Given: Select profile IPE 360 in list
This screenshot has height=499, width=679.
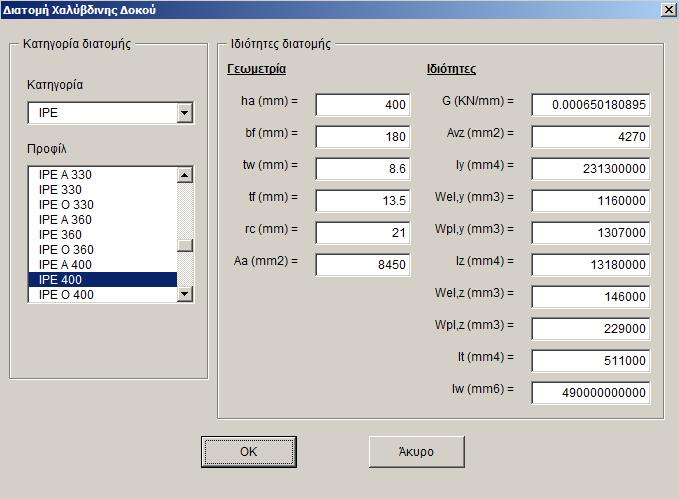Looking at the screenshot, I should pos(103,235).
